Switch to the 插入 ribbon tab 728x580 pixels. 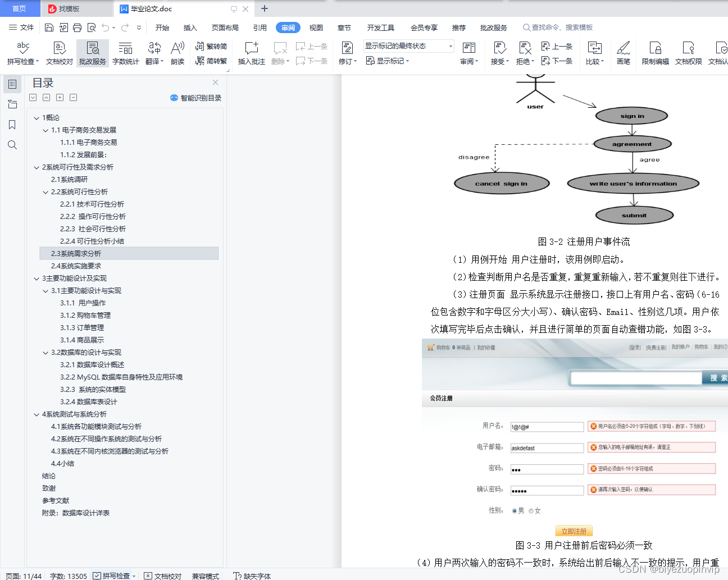tap(190, 28)
